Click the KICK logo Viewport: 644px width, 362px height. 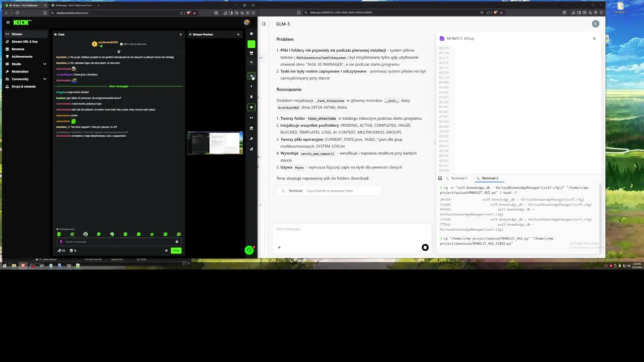tap(22, 22)
